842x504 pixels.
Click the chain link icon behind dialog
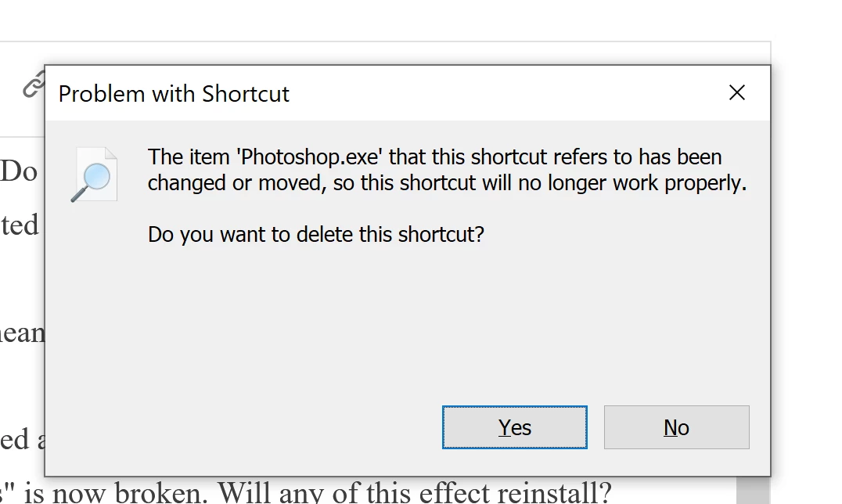(x=34, y=85)
